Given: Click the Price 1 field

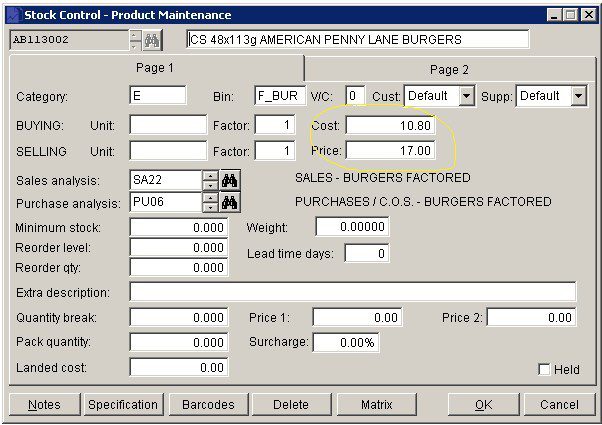Looking at the screenshot, I should coord(357,317).
